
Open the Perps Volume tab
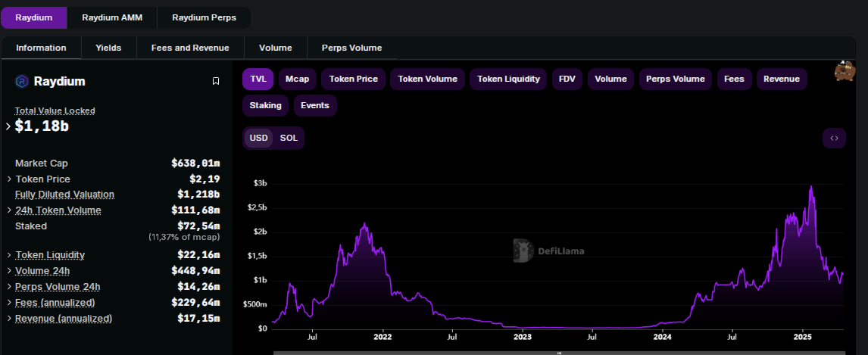[351, 48]
